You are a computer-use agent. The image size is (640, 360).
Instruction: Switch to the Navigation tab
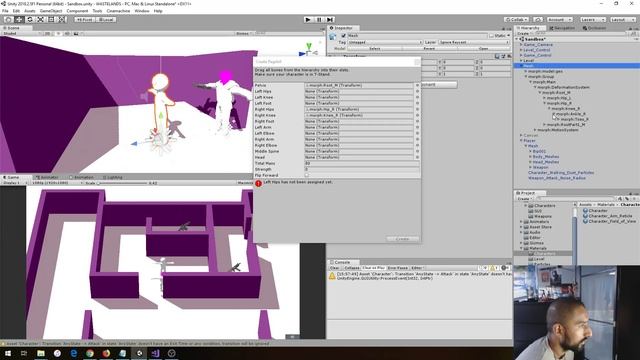(562, 28)
